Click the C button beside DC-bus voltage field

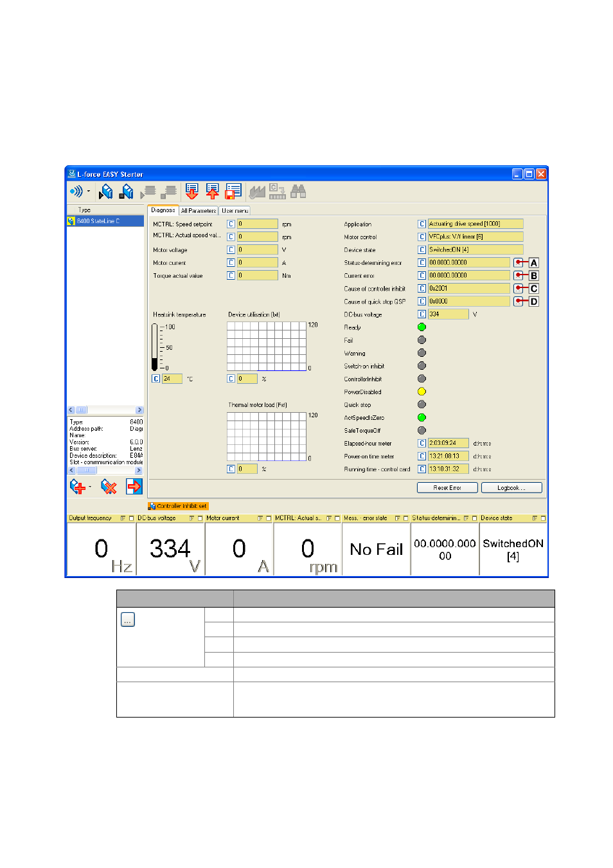[422, 314]
